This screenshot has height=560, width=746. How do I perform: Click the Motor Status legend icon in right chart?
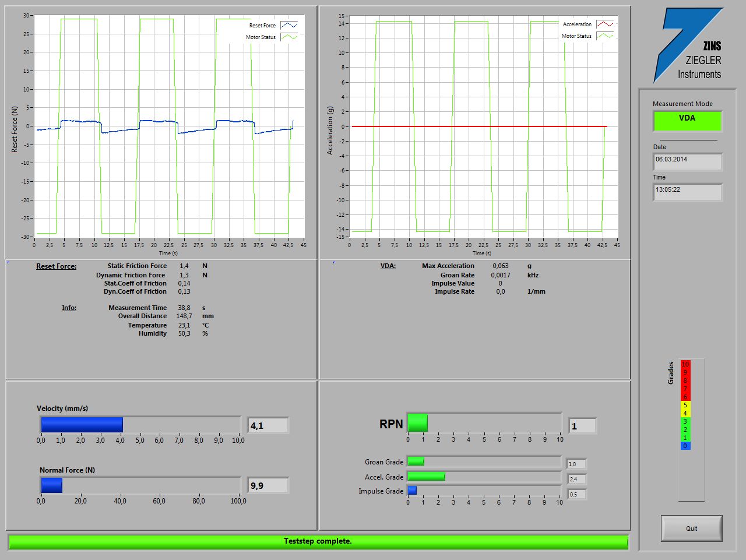pos(604,36)
